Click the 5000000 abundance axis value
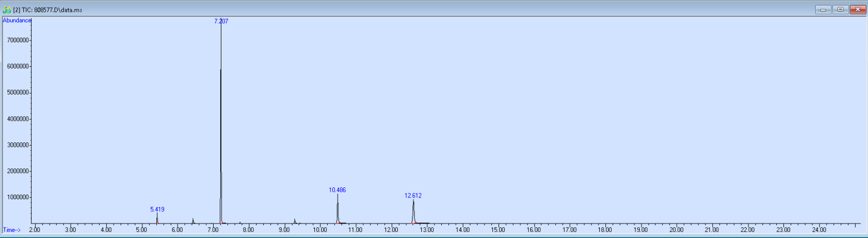The width and height of the screenshot is (868, 238). pos(17,93)
